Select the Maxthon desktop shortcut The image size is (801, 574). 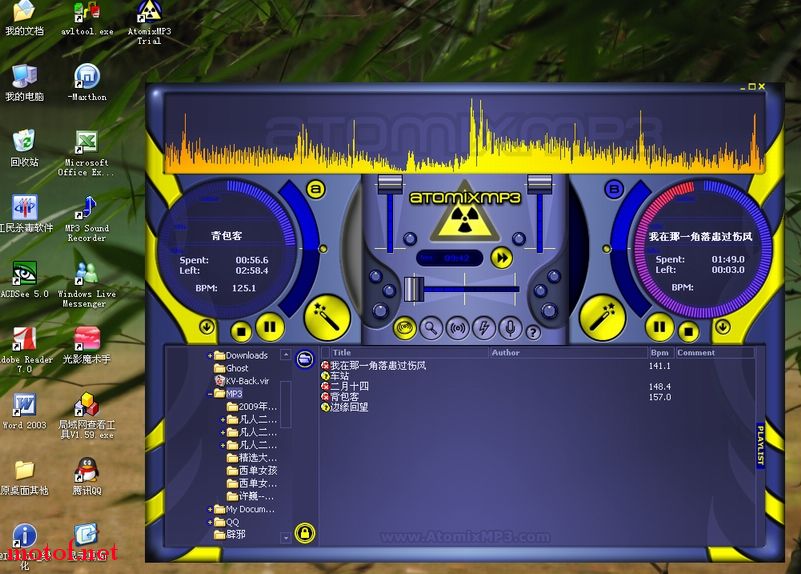click(x=87, y=83)
